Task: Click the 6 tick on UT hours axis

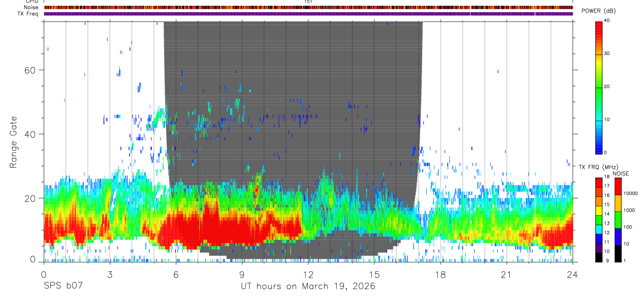Action: (x=176, y=274)
